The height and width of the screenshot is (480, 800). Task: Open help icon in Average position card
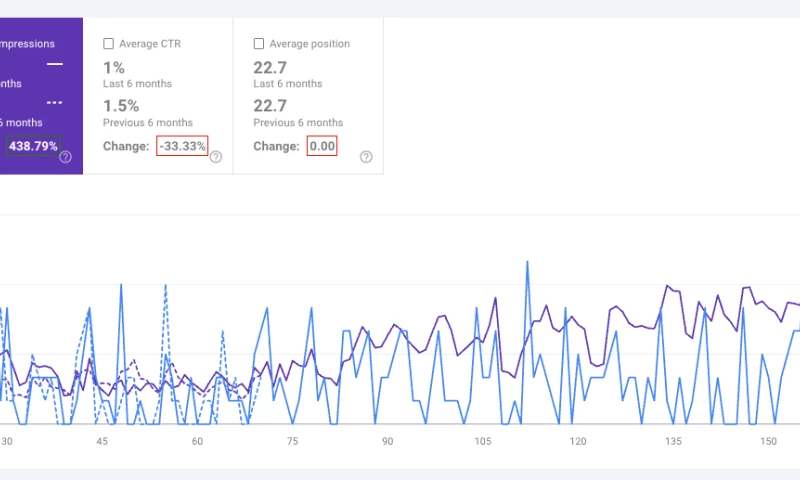click(366, 157)
